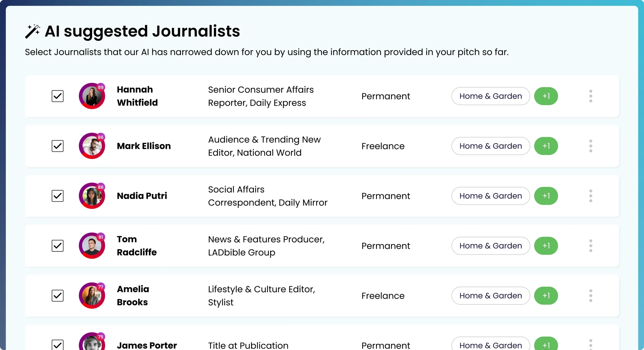Open more options for Tom Radcliffe

(590, 246)
